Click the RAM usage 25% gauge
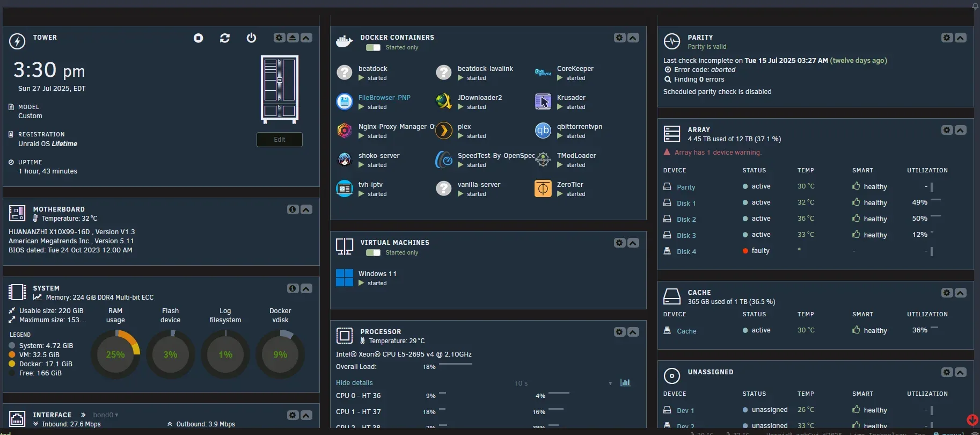The image size is (980, 435). pos(115,354)
